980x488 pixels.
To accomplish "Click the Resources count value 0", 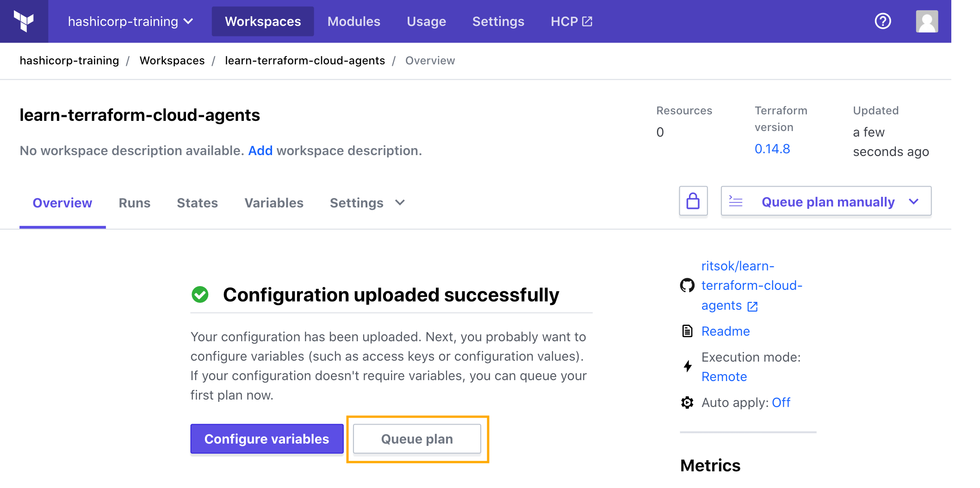I will [660, 132].
